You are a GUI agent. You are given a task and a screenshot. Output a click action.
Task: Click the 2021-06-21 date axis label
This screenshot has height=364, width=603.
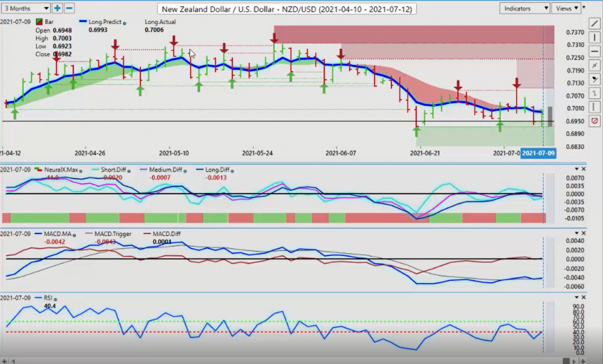pyautogui.click(x=425, y=153)
